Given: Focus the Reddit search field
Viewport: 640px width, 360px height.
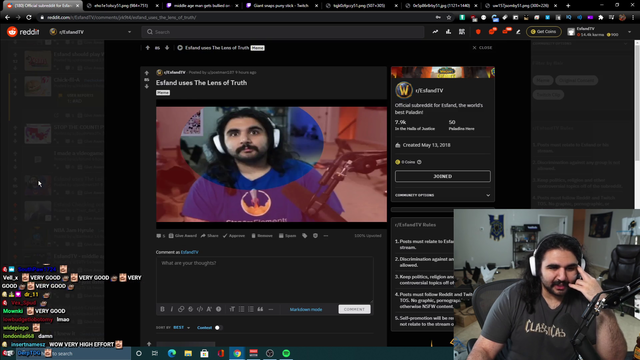Looking at the screenshot, I should pos(283,32).
